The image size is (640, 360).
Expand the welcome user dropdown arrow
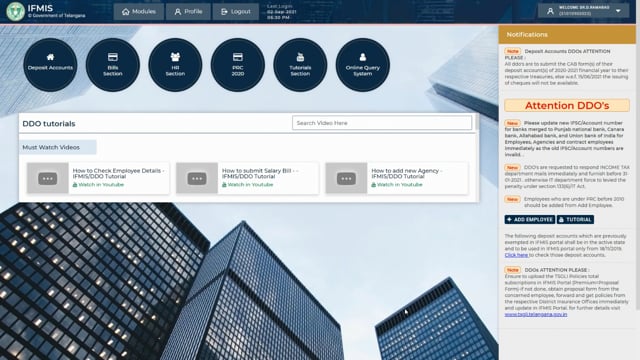[x=618, y=11]
